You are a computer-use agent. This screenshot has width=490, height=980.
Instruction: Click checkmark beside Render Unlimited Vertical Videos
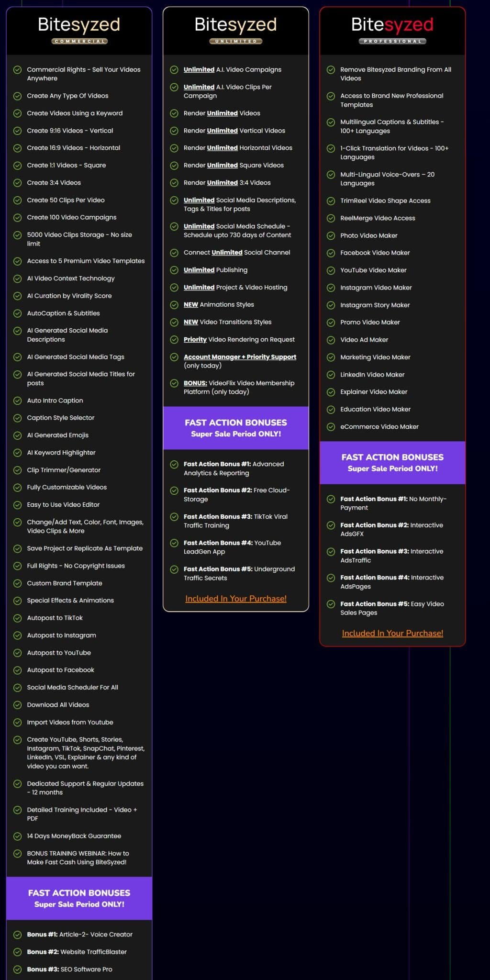point(174,131)
